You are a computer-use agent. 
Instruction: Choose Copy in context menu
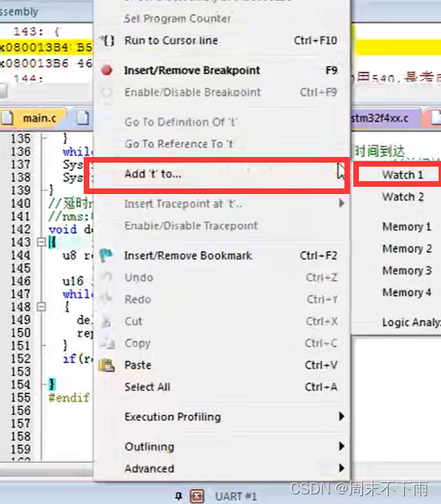[221, 343]
